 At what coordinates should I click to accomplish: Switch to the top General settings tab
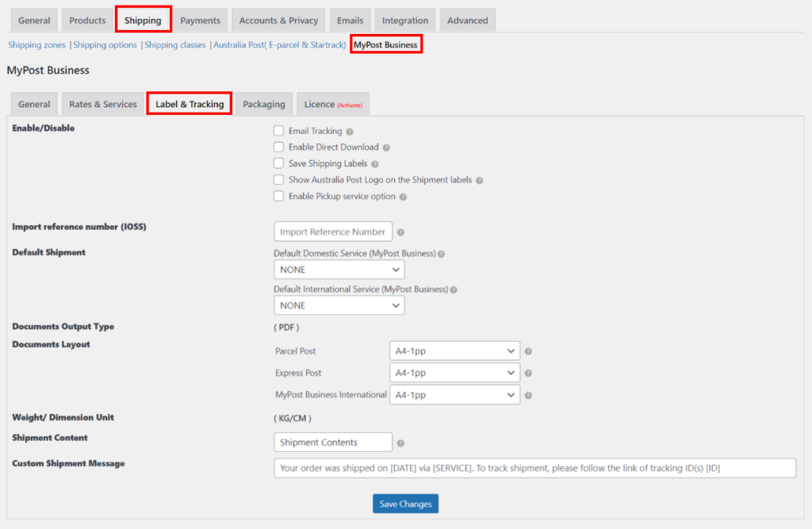click(x=34, y=20)
